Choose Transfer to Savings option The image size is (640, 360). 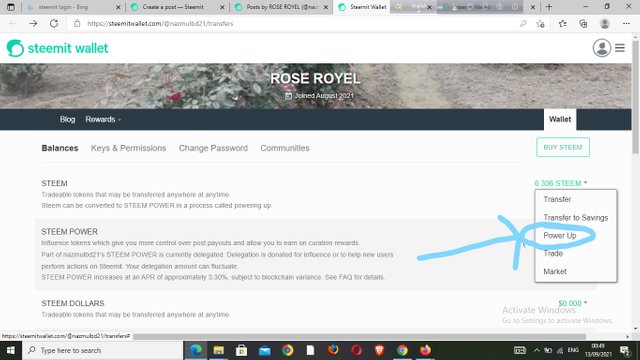[x=576, y=218]
